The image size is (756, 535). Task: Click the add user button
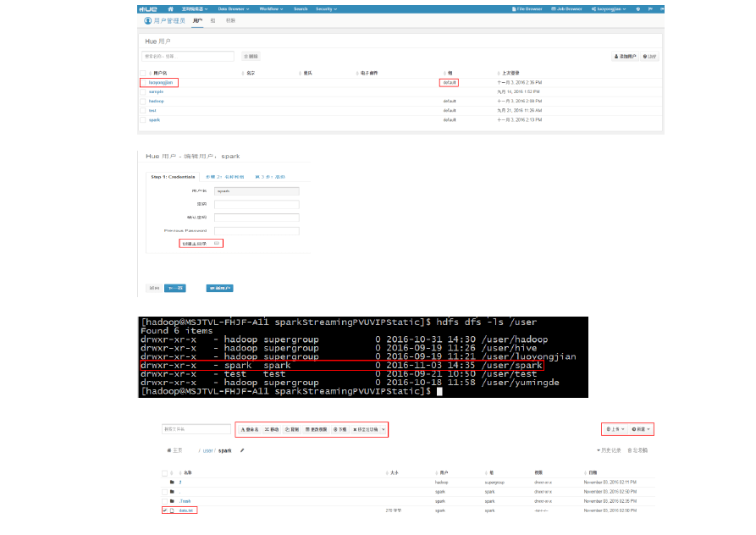[625, 57]
